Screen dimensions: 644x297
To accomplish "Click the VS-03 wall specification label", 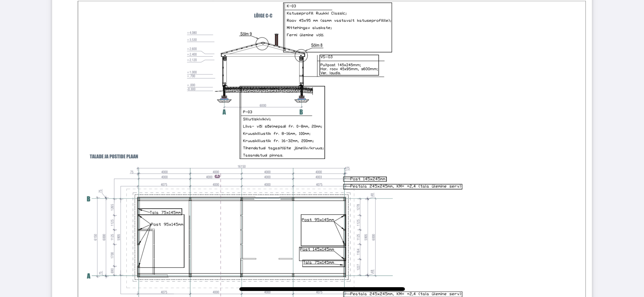I will 326,57.
